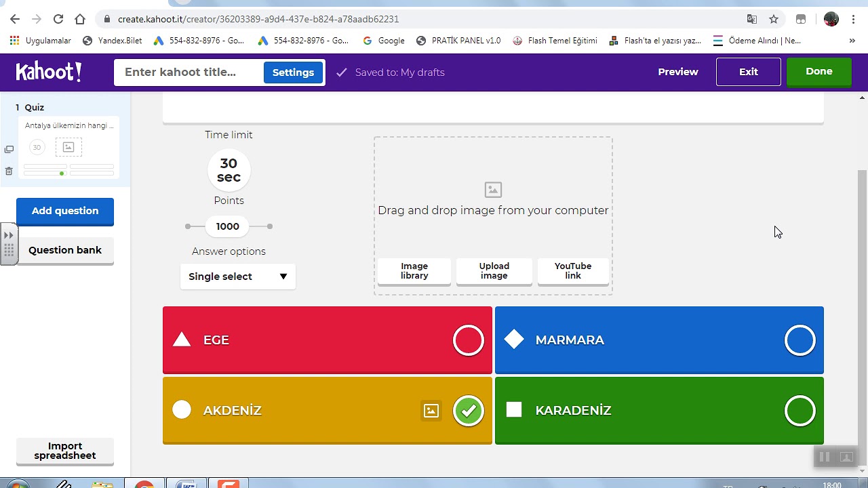The image size is (868, 488).
Task: Open the Word taskbar icon
Action: pos(186,484)
